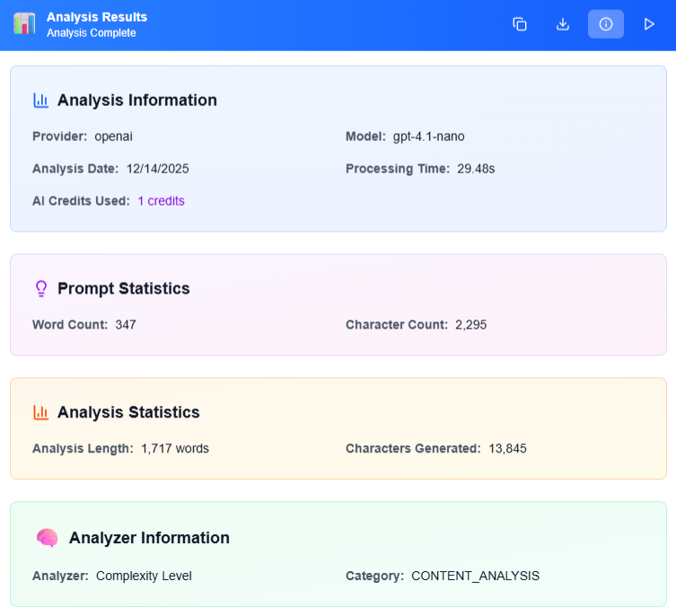The width and height of the screenshot is (676, 616).
Task: Click the character count value '2,295'
Action: coord(470,325)
